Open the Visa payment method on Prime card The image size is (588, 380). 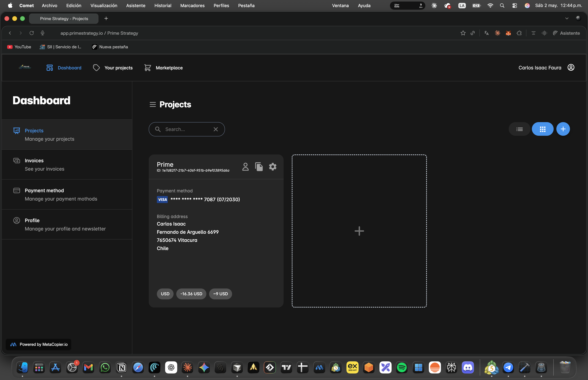[x=198, y=199]
